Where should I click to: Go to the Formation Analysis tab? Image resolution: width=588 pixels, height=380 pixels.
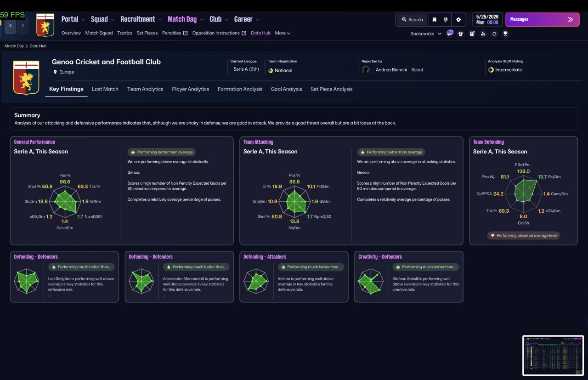(x=240, y=89)
